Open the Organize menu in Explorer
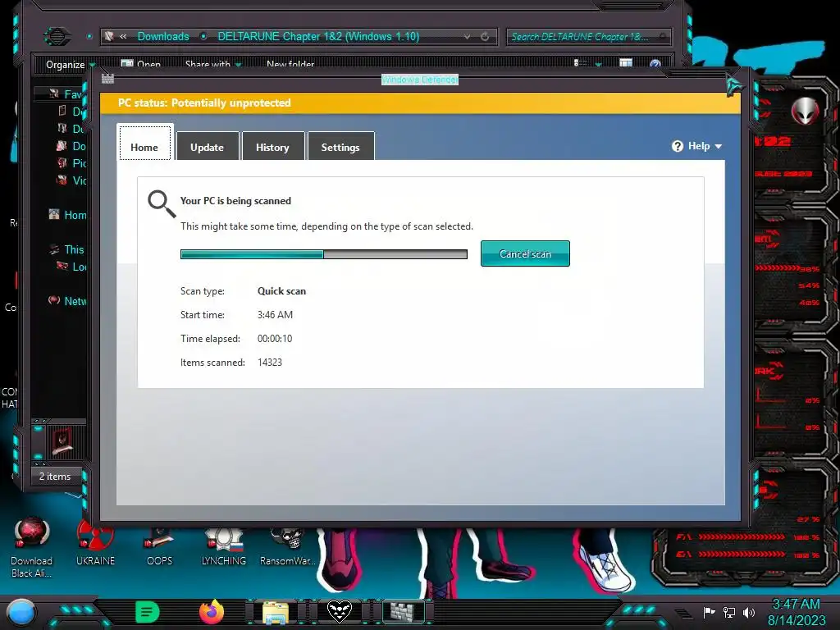Image resolution: width=840 pixels, height=630 pixels. point(70,65)
